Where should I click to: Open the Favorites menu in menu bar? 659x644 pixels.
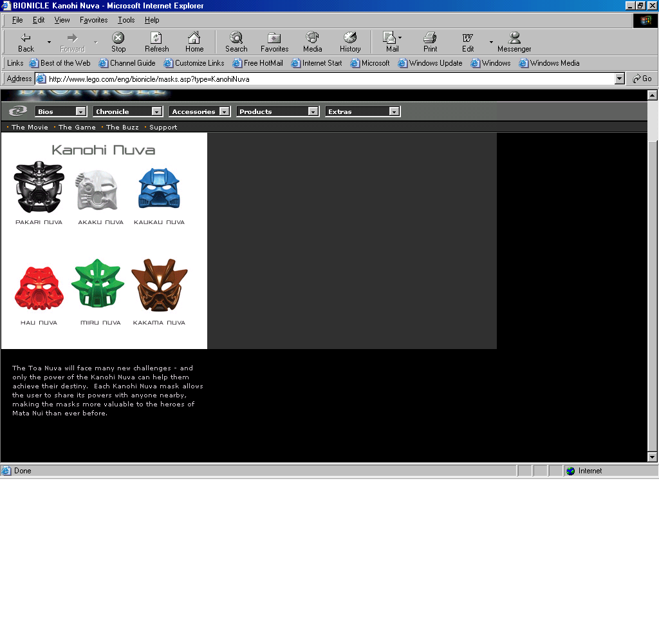pyautogui.click(x=94, y=20)
